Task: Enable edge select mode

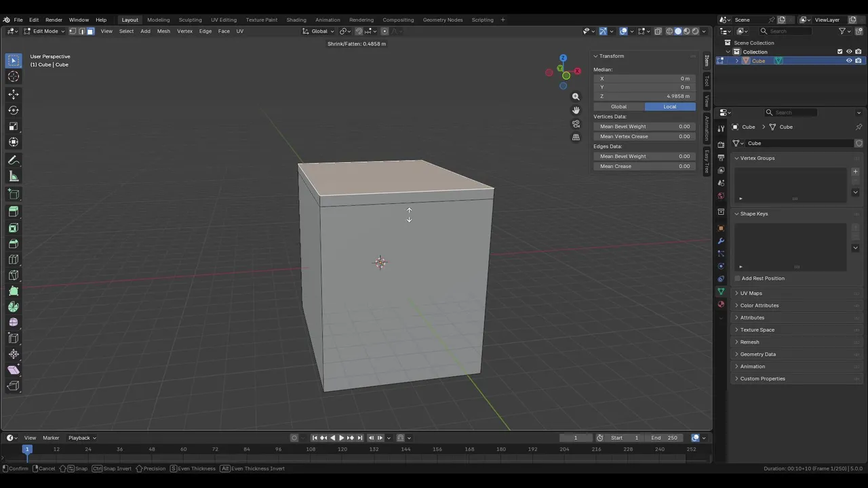Action: (81, 31)
